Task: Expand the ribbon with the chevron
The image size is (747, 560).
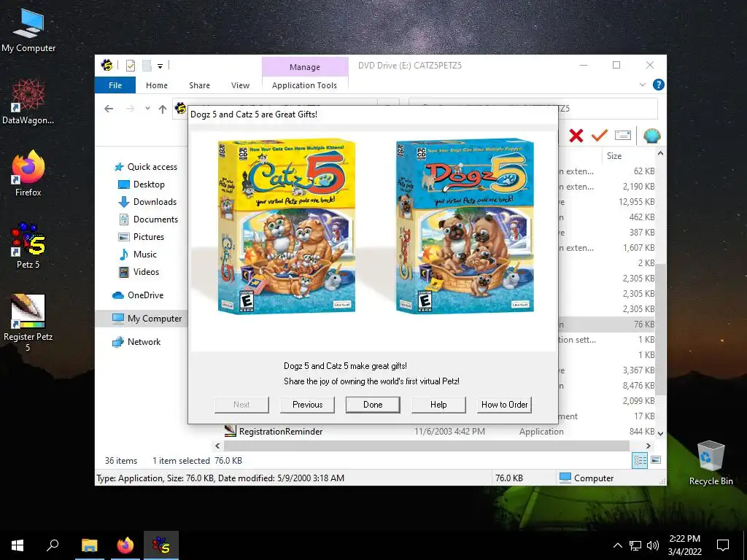Action: [643, 85]
